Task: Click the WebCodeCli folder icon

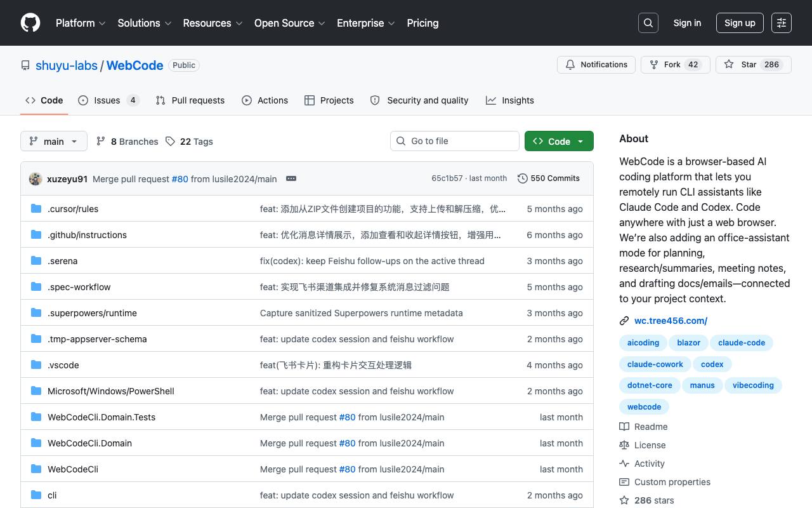Action: point(36,469)
